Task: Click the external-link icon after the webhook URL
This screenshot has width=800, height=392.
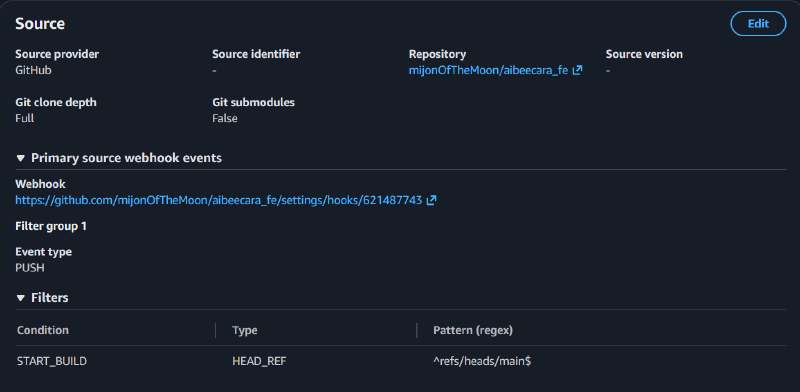Action: pyautogui.click(x=432, y=200)
